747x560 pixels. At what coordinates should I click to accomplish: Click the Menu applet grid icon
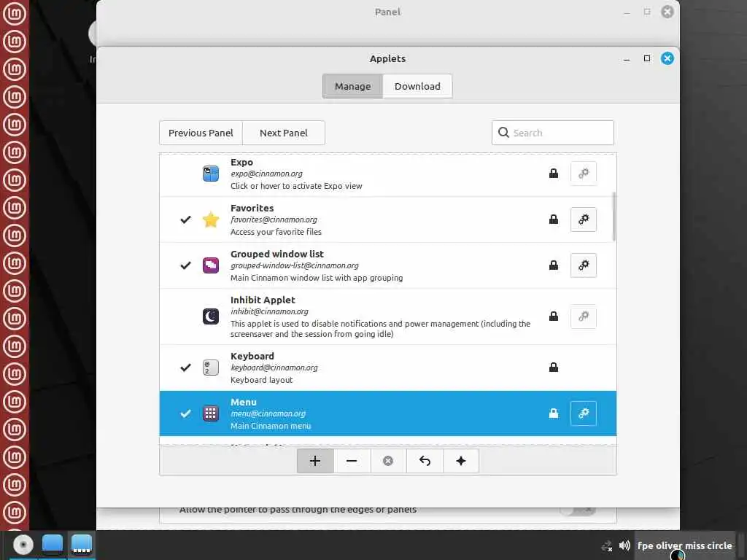coord(211,413)
